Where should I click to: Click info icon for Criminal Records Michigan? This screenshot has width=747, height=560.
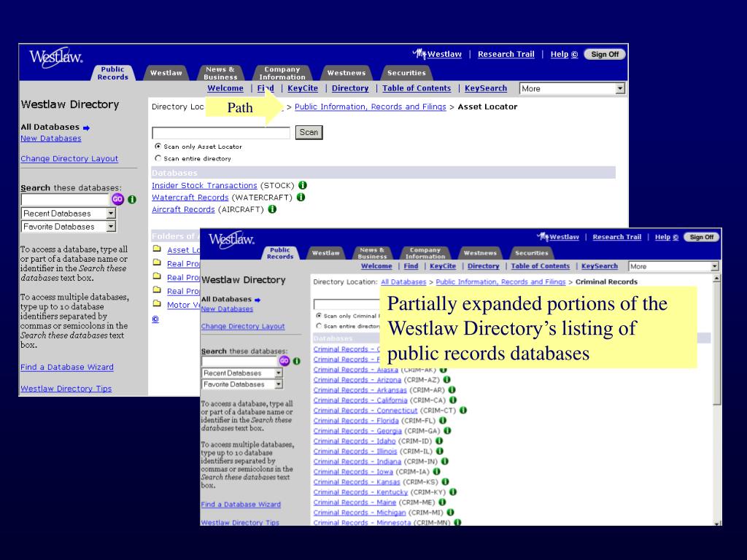(450, 513)
